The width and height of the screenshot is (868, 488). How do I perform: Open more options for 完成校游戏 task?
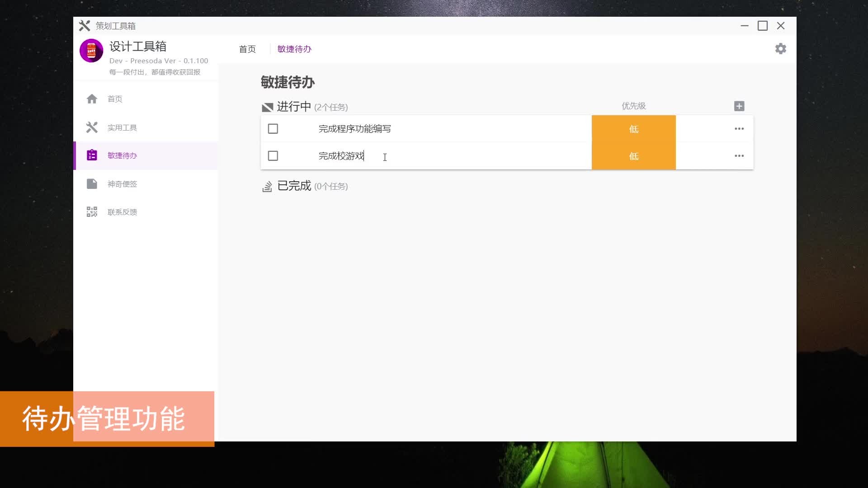pyautogui.click(x=739, y=156)
